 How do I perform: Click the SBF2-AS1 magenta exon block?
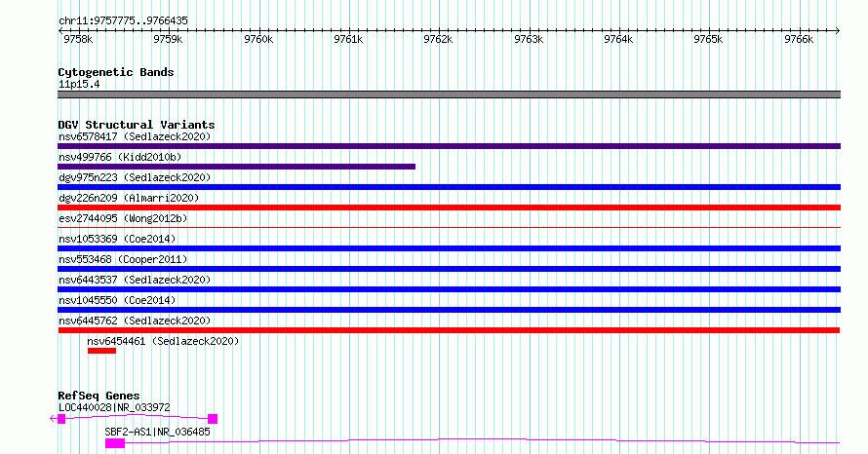click(x=115, y=443)
